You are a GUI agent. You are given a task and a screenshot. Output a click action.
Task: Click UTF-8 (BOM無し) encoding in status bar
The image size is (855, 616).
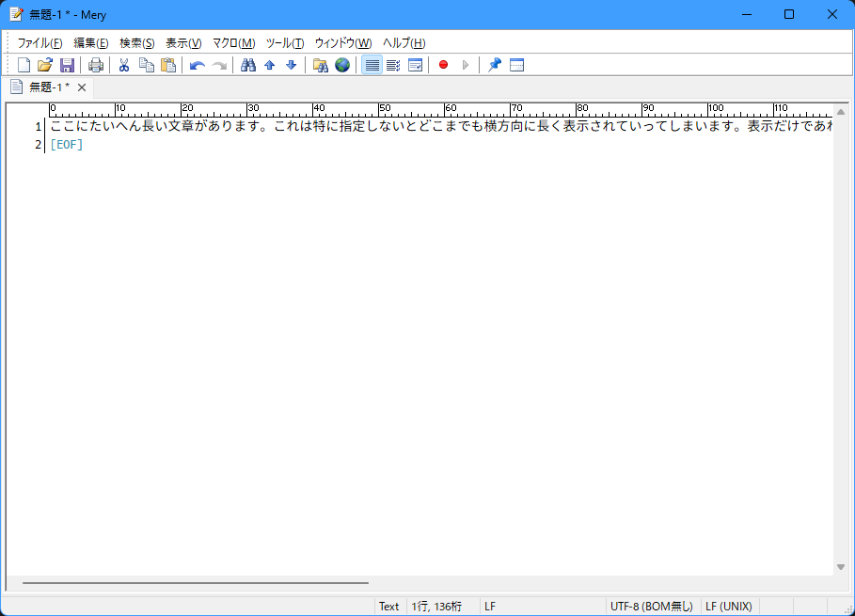[x=651, y=607]
